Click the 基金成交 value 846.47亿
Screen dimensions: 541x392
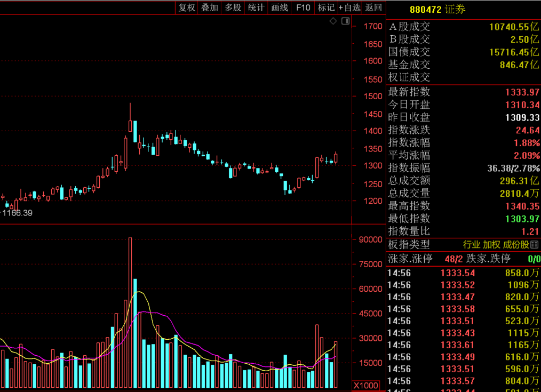[519, 65]
